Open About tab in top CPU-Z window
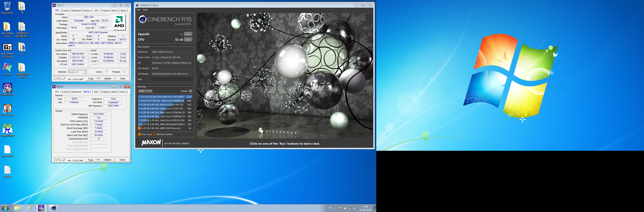 coord(123,11)
